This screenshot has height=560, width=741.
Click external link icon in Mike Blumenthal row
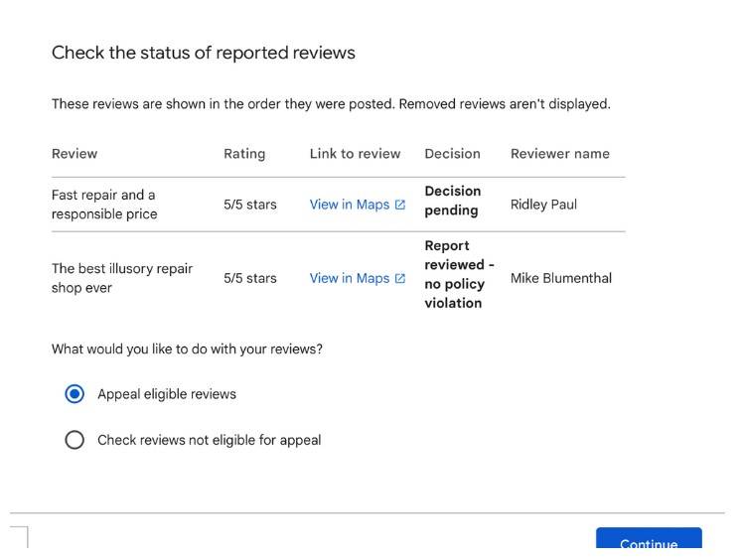tap(399, 278)
